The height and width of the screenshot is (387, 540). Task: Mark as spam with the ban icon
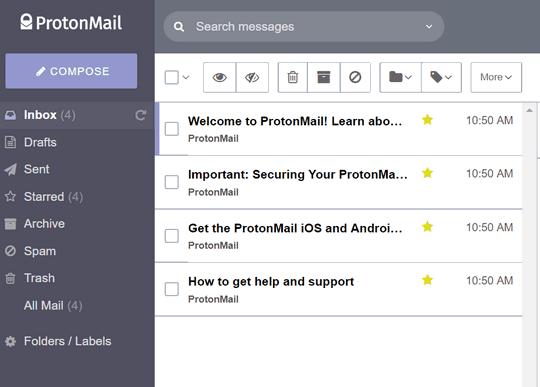pos(355,77)
